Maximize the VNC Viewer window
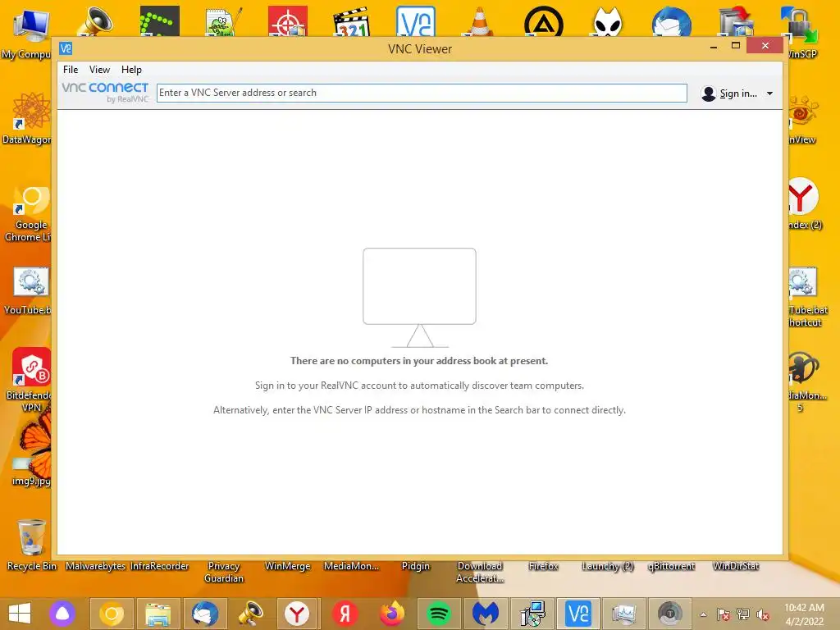The width and height of the screenshot is (840, 630). coord(736,46)
